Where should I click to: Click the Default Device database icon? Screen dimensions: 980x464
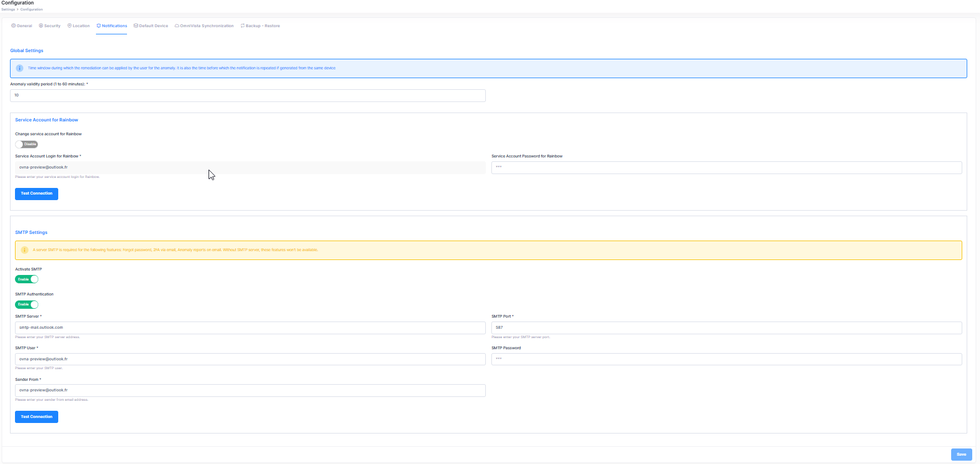(x=136, y=26)
